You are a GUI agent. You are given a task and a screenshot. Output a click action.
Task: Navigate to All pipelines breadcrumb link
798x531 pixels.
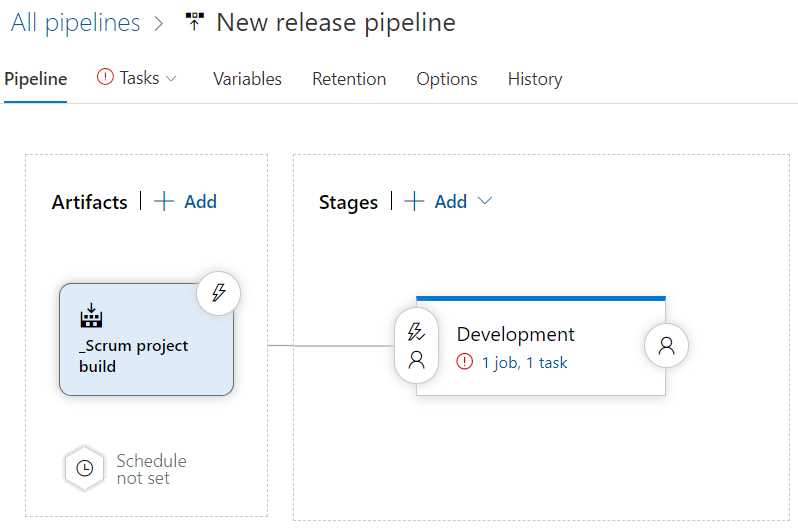click(x=75, y=23)
